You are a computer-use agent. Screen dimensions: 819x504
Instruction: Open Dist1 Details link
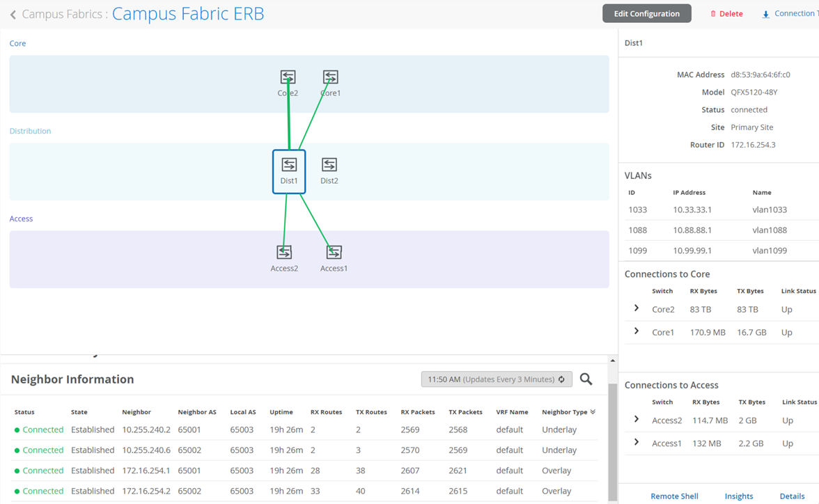tap(792, 496)
